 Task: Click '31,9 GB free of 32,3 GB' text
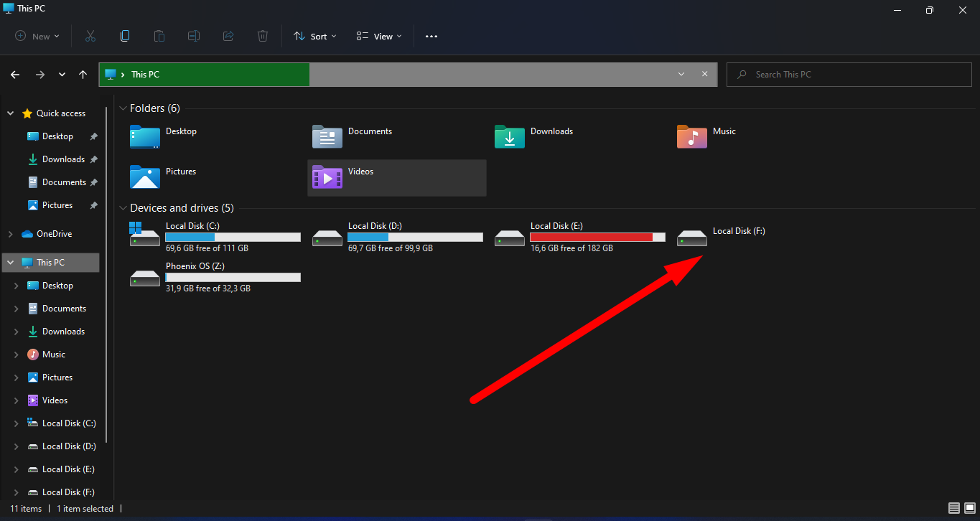tap(208, 288)
